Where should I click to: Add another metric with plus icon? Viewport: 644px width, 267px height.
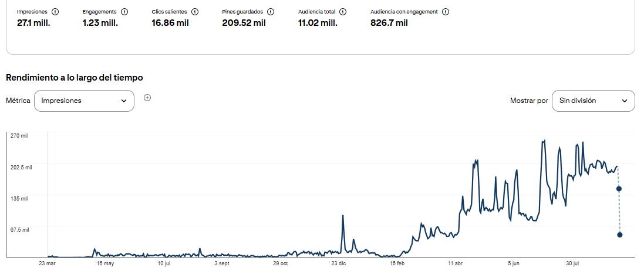coord(147,98)
